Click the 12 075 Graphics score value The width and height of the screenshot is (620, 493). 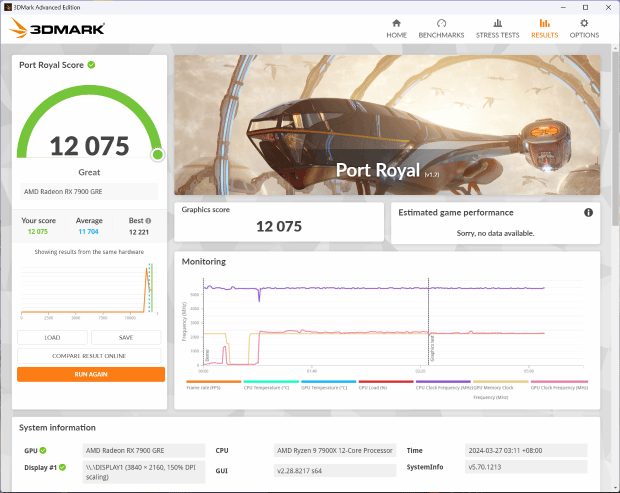pyautogui.click(x=279, y=226)
